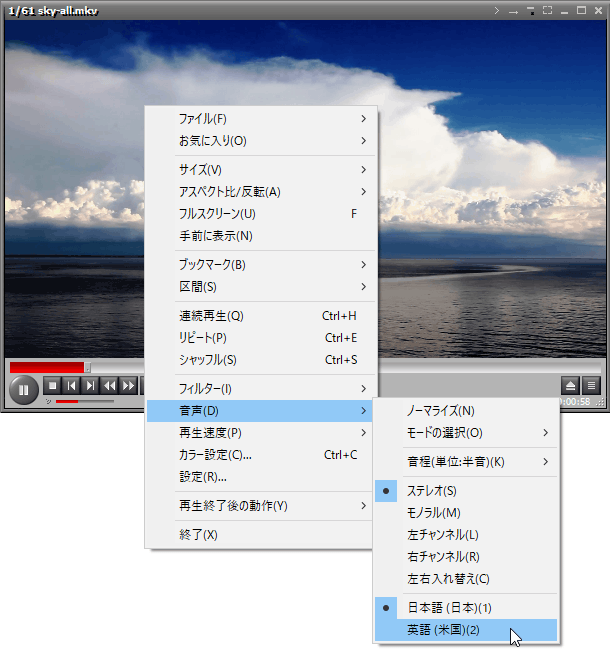Viewport: 610px width, 656px height.
Task: Open the playlist icon at bottom right
Action: (x=591, y=386)
